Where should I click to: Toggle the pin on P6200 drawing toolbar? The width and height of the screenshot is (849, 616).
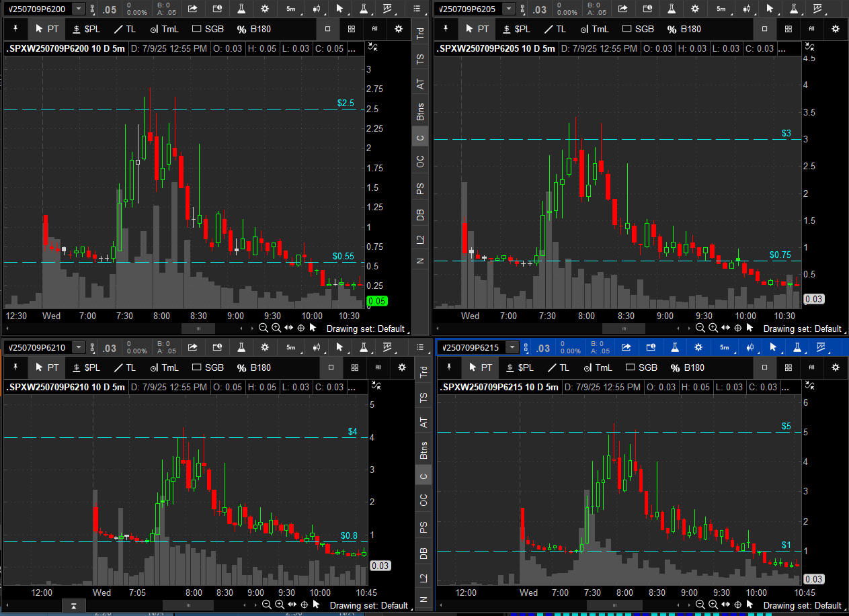15,29
